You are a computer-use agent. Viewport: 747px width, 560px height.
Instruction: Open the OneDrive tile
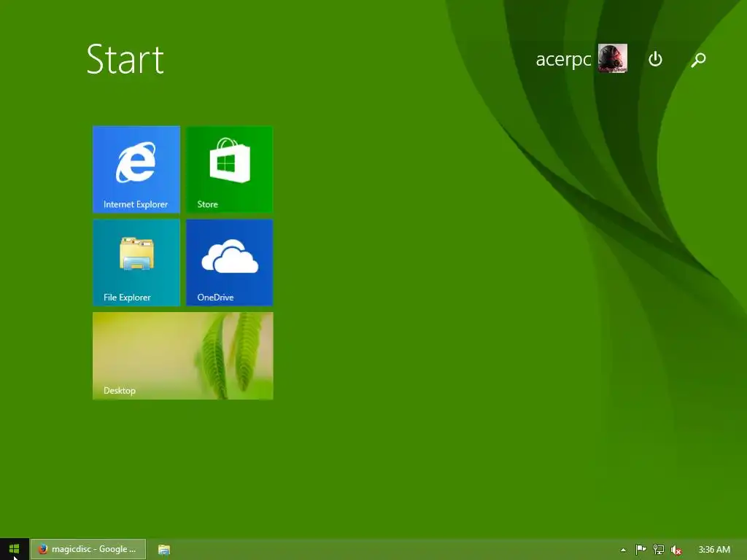pos(230,262)
